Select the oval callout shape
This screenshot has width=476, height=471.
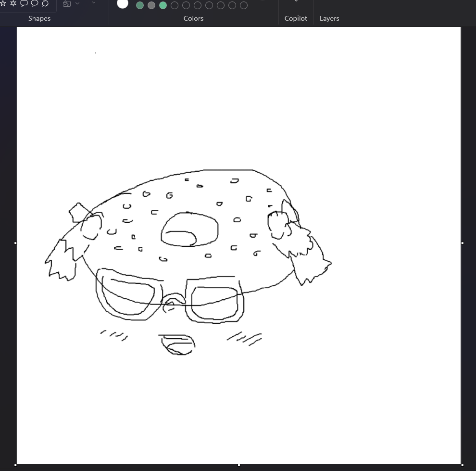(x=35, y=3)
